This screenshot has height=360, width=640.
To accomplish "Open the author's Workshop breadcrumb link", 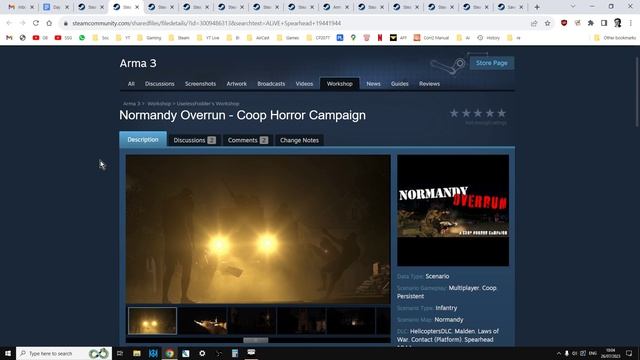I will click(x=208, y=104).
